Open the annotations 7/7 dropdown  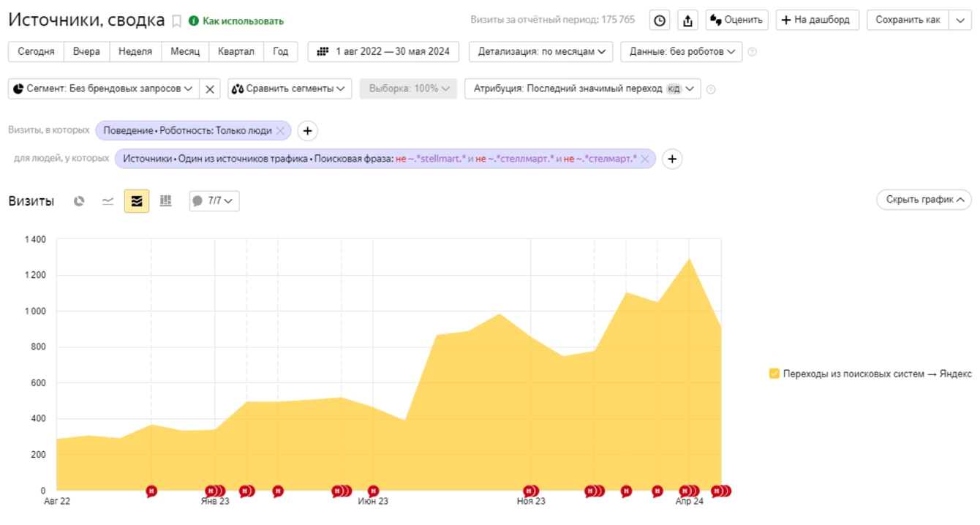pyautogui.click(x=214, y=201)
